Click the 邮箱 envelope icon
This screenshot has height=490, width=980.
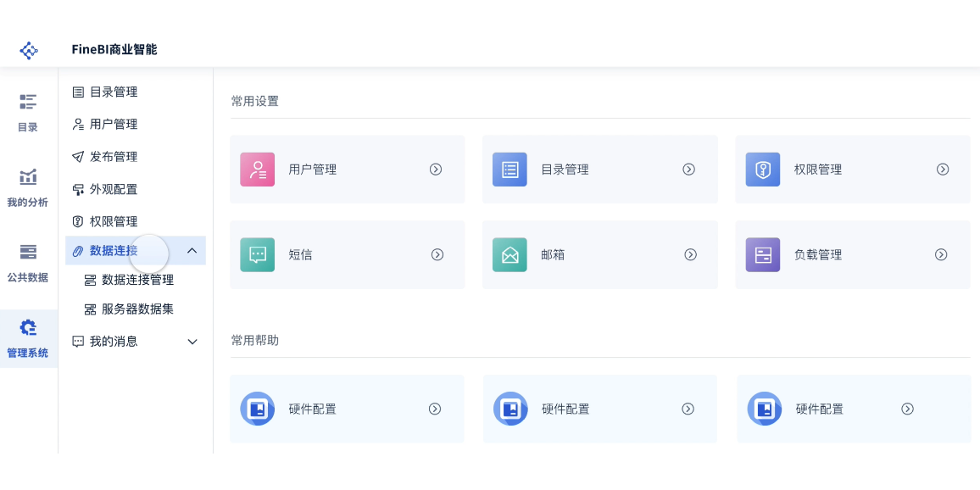(509, 254)
